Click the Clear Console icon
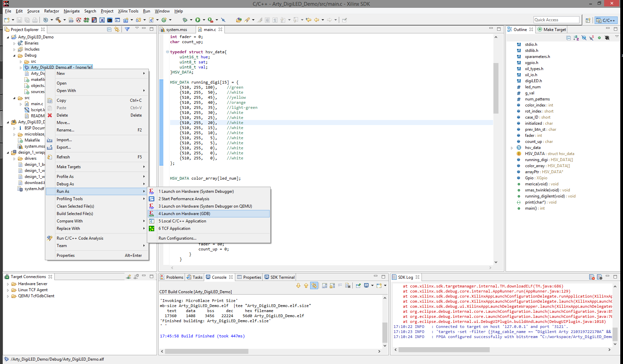The height and width of the screenshot is (364, 623). point(348,286)
